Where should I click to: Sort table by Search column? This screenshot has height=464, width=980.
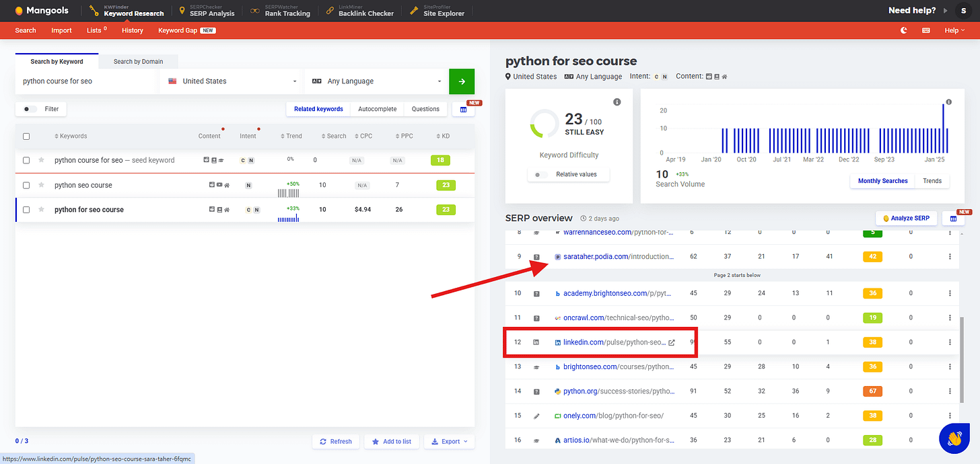[x=334, y=136]
